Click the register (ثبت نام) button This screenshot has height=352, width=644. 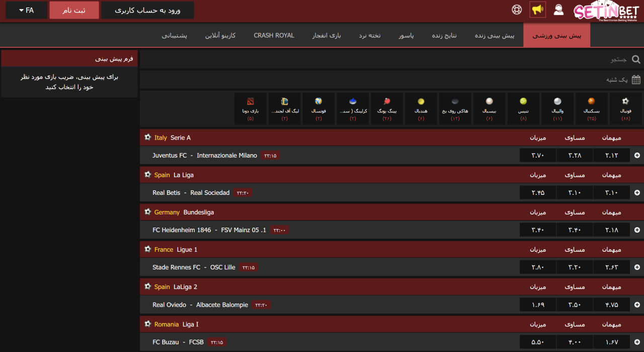click(74, 10)
